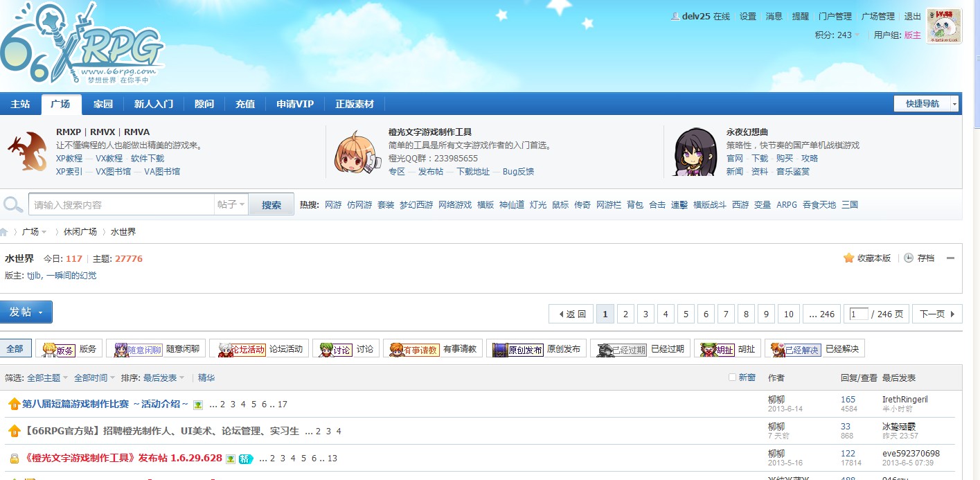The image size is (980, 480).
Task: Click pin icon of 第八届短篇游戏制作比赛 thread
Action: [14, 404]
